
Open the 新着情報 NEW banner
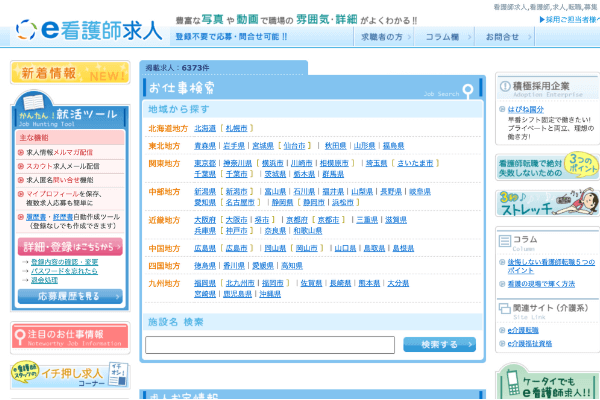click(69, 73)
